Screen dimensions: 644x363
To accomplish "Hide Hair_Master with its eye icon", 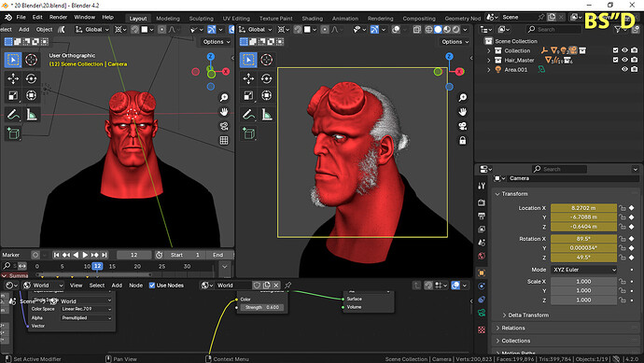I will pyautogui.click(x=624, y=60).
